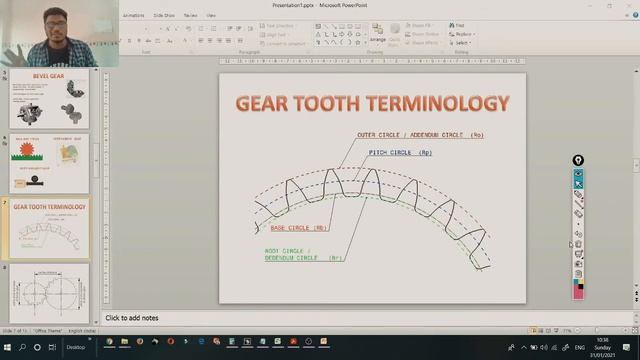Toggle the eye visibility icon in annotation toolbar
This screenshot has height=360, width=640.
point(578,174)
